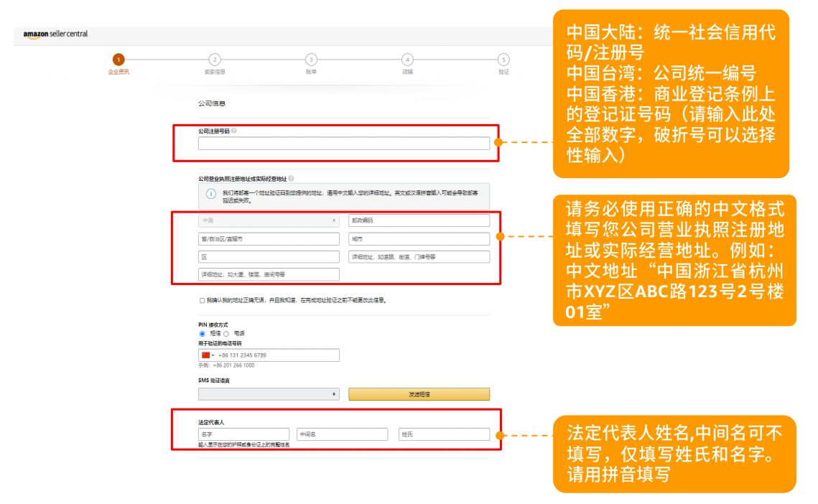The width and height of the screenshot is (818, 504).
Task: Click the Amazon Seller Central logo
Action: point(55,34)
